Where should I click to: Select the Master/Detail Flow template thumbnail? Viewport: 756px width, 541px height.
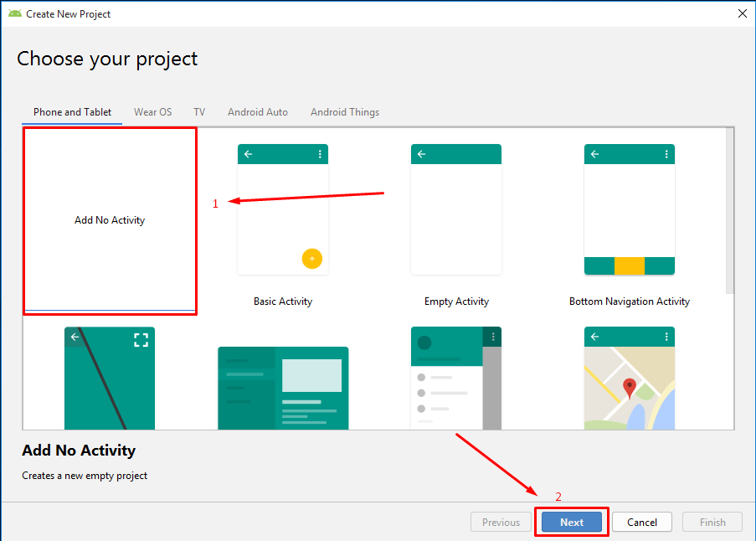click(283, 387)
